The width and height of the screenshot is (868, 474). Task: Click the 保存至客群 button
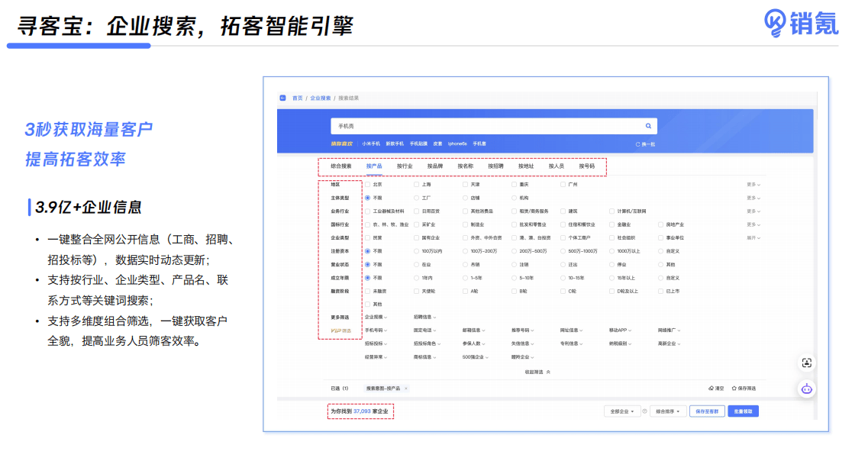point(707,411)
